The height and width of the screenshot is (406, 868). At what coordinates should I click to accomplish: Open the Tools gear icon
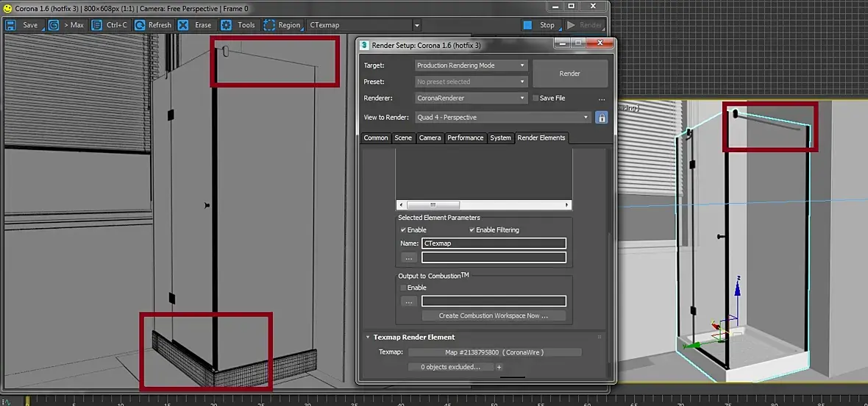click(226, 25)
